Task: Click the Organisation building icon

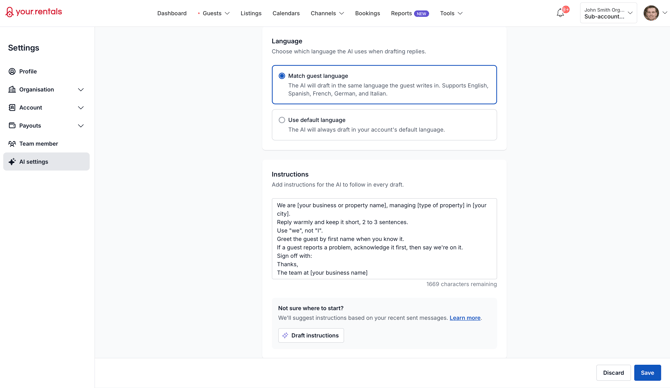Action: (x=12, y=89)
